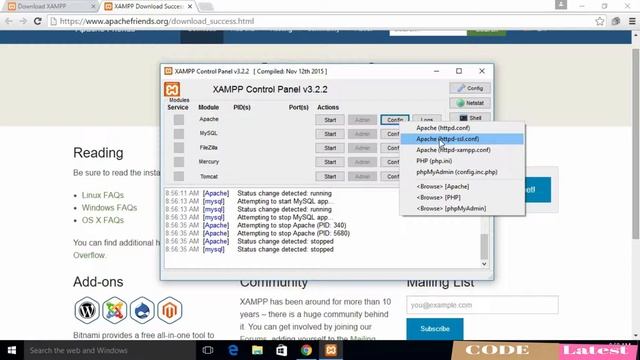This screenshot has width=640, height=360.
Task: Open File Explorer from the taskbar
Action: (257, 350)
